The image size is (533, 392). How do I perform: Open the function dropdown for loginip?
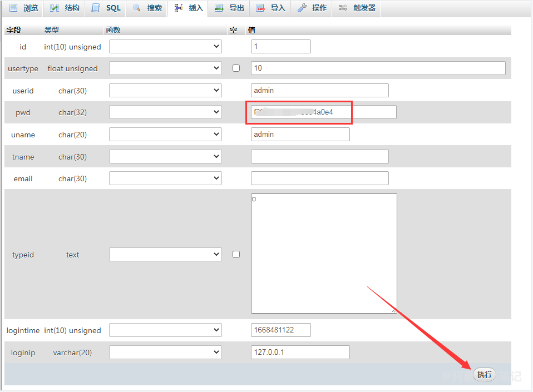(x=165, y=353)
